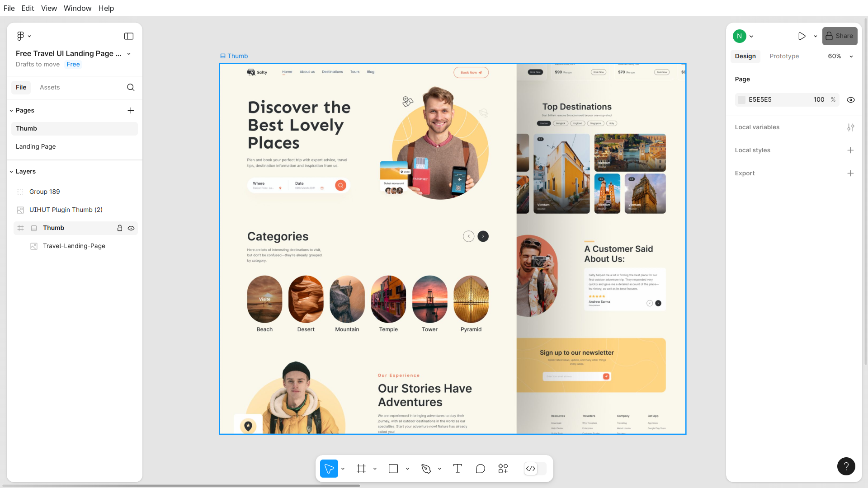Click the Present play icon

[802, 36]
